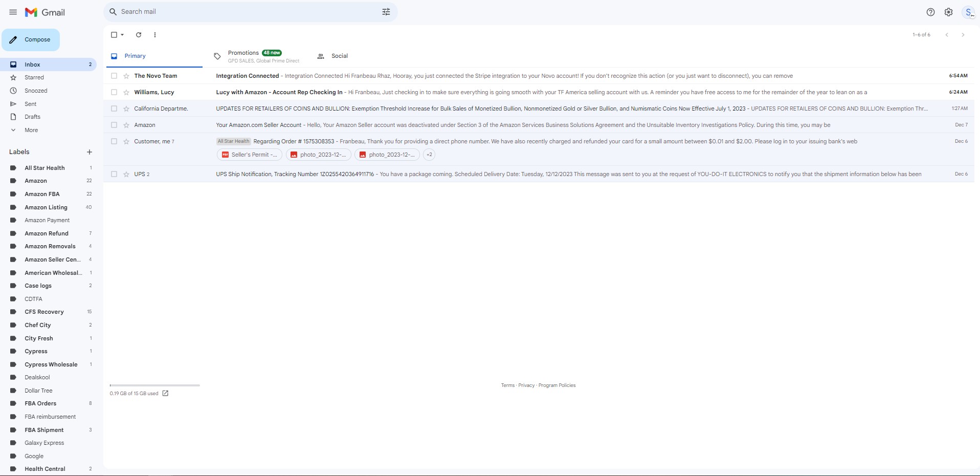
Task: Star the California Department email
Action: [x=126, y=109]
